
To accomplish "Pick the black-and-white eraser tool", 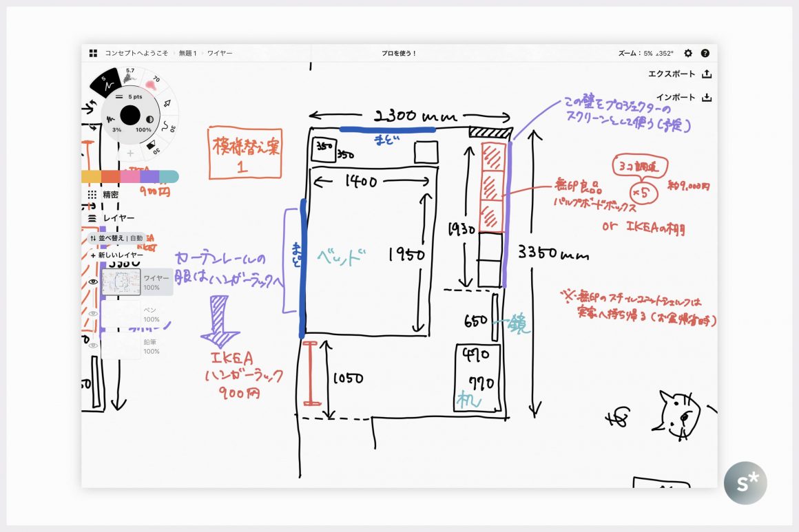I will [153, 145].
